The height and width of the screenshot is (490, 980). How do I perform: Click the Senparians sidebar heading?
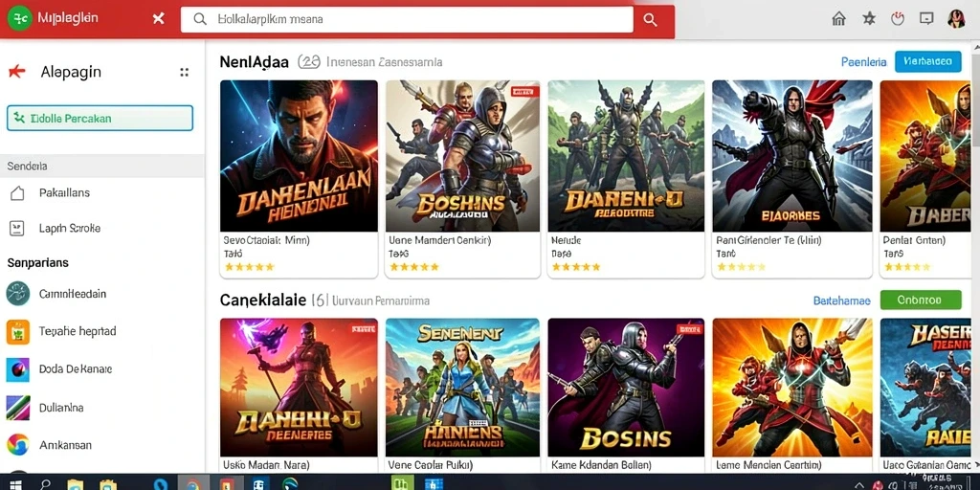coord(37,263)
